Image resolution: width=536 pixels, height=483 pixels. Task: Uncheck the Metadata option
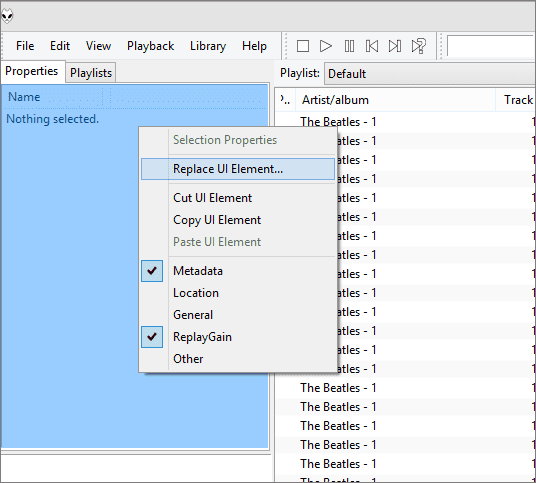tap(238, 271)
